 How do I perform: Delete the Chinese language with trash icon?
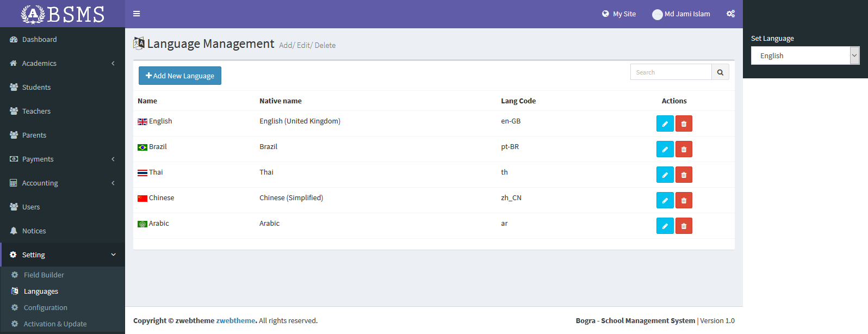(x=684, y=201)
